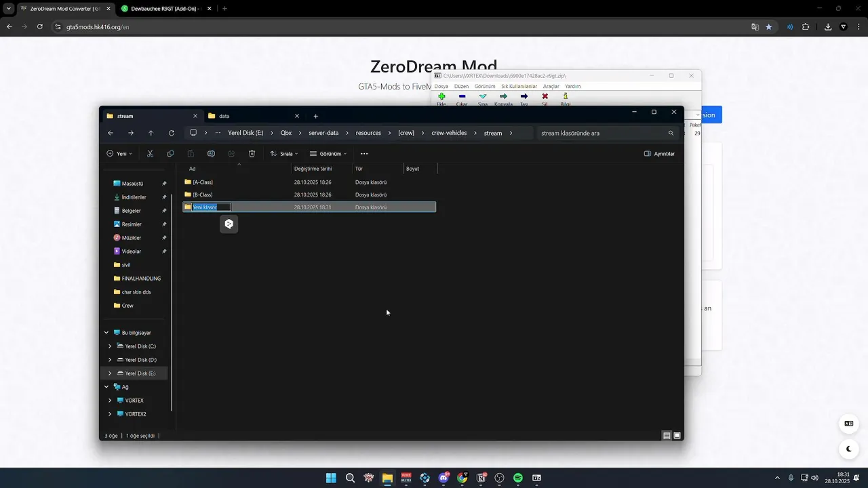Open the Görünüm view dropdown in Explorer
This screenshot has width=868, height=488.
point(328,154)
